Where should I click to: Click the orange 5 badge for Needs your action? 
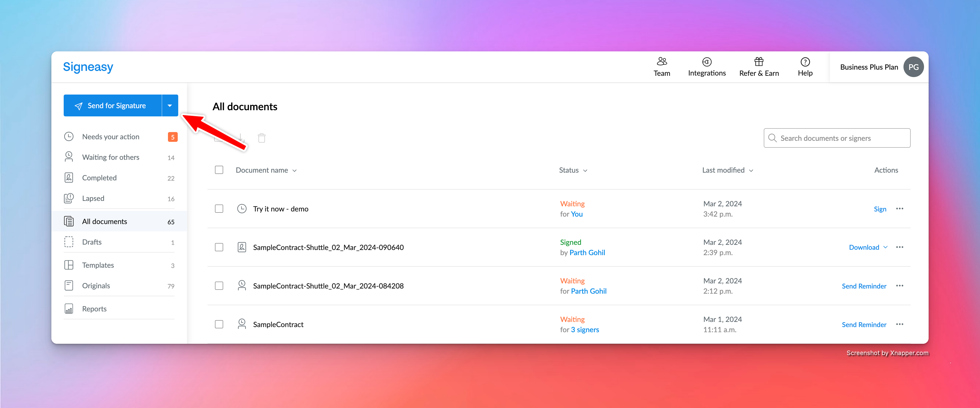(172, 137)
